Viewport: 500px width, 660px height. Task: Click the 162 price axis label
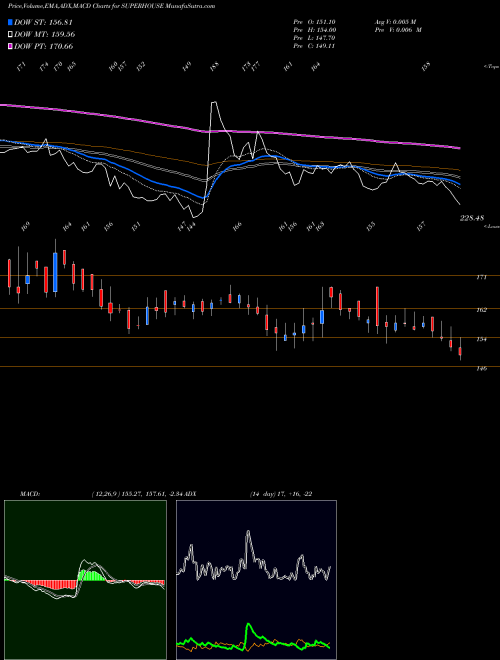tap(481, 310)
